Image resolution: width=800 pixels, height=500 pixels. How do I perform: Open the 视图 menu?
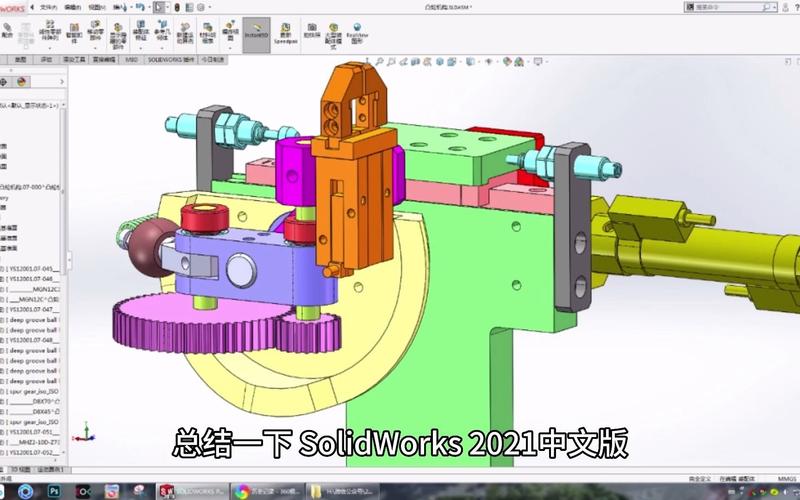tap(96, 7)
